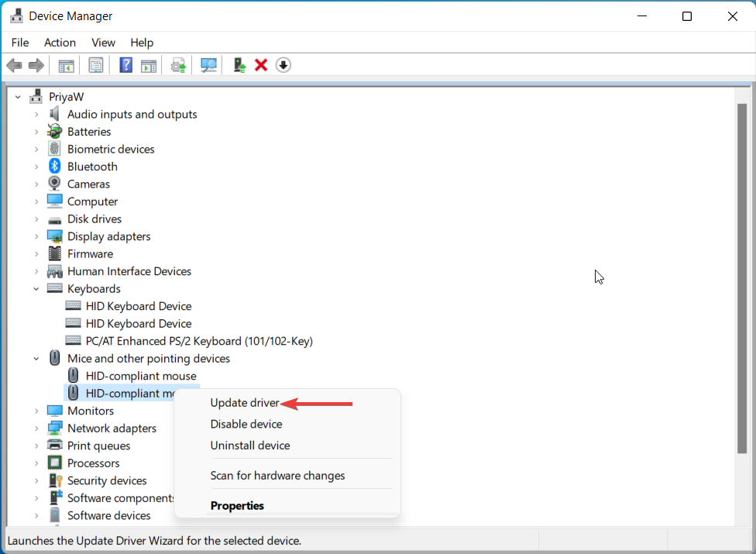Minimize the Device Manager window

point(642,16)
